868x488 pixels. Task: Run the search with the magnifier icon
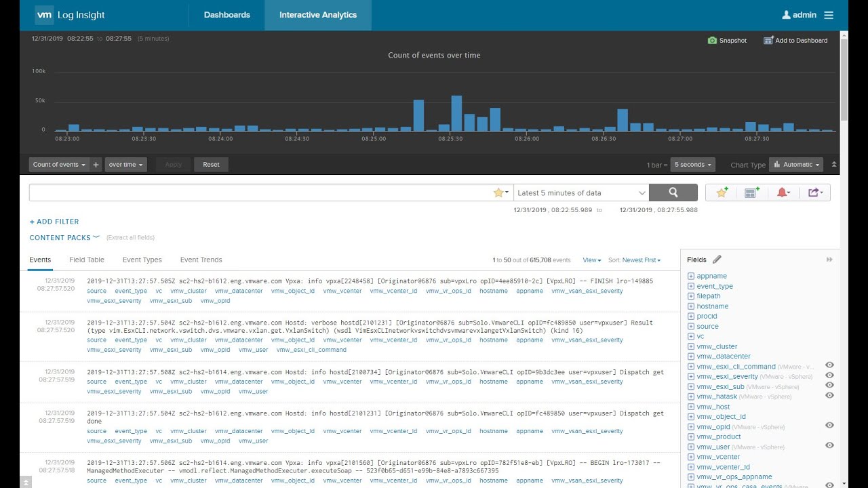click(x=673, y=192)
